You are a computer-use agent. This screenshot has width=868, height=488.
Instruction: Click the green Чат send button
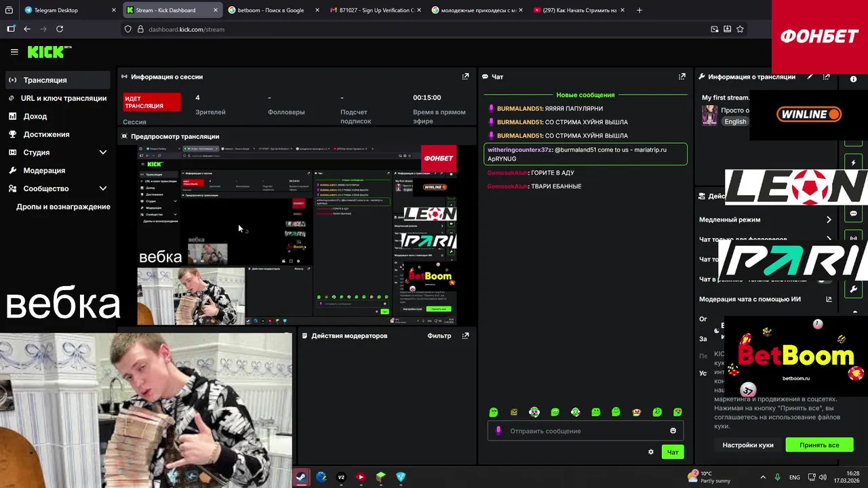[673, 452]
